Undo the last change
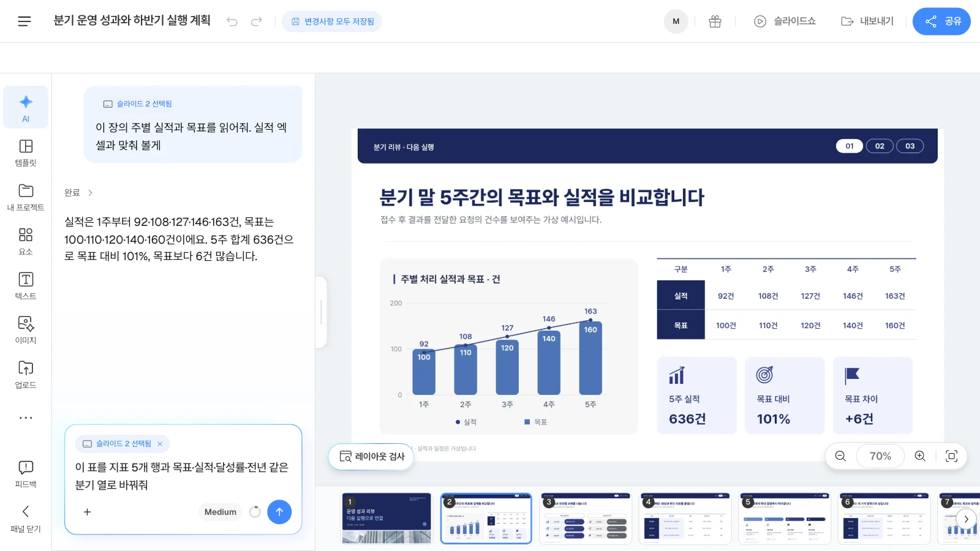980x551 pixels. pyautogui.click(x=232, y=21)
